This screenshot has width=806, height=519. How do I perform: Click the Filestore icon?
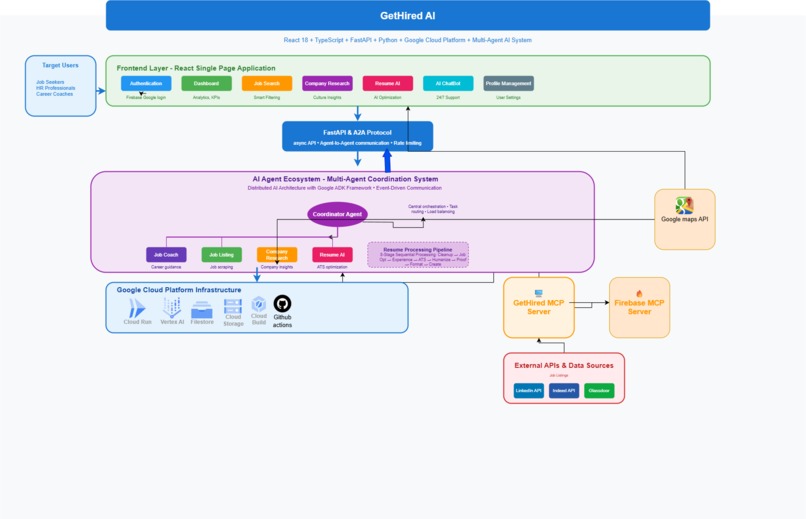coord(202,310)
